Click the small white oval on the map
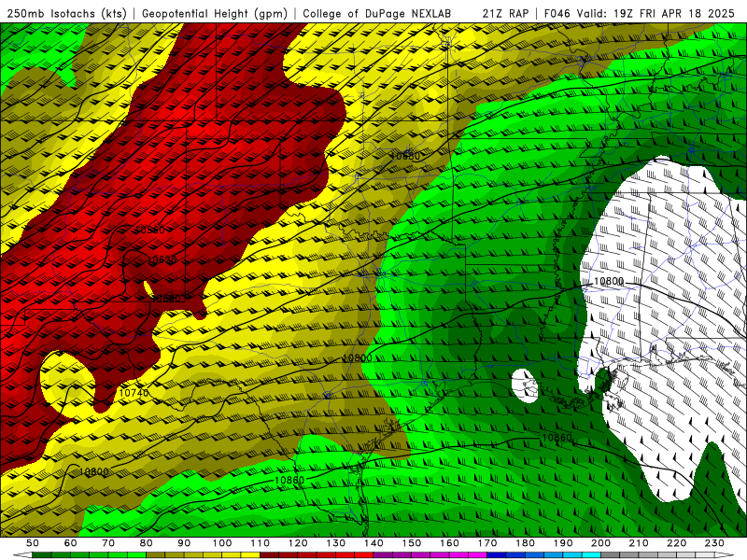The image size is (747, 560). point(525,386)
